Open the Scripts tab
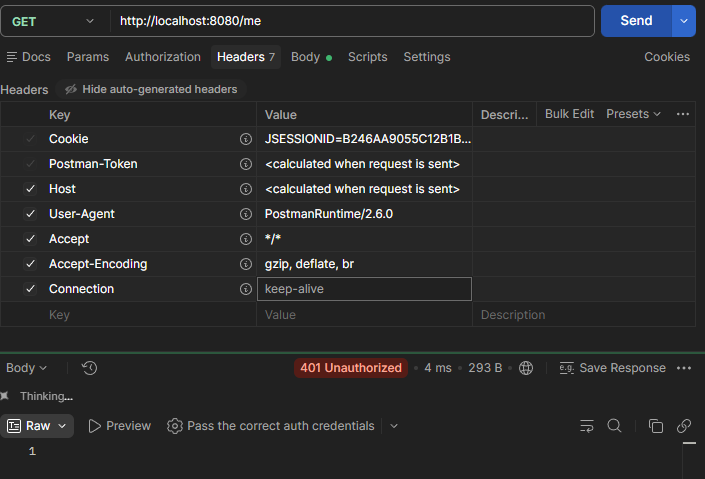Screen dimensions: 705x479 pos(367,57)
